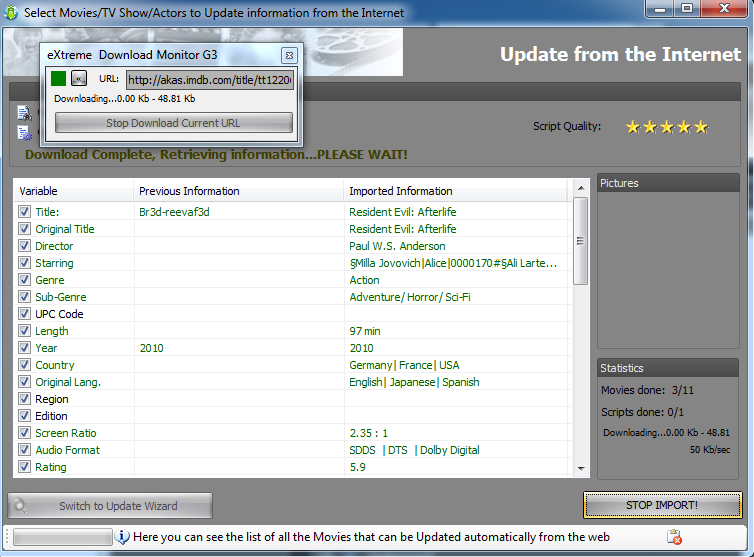Screen dimensions: 754x557
Task: Click the Previous Information column header
Action: [239, 191]
